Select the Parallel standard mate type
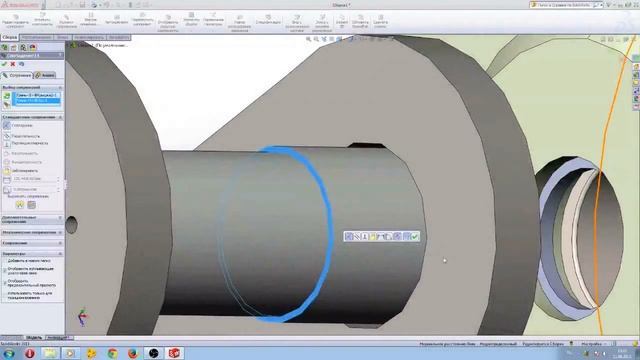640x360 pixels. 22,136
